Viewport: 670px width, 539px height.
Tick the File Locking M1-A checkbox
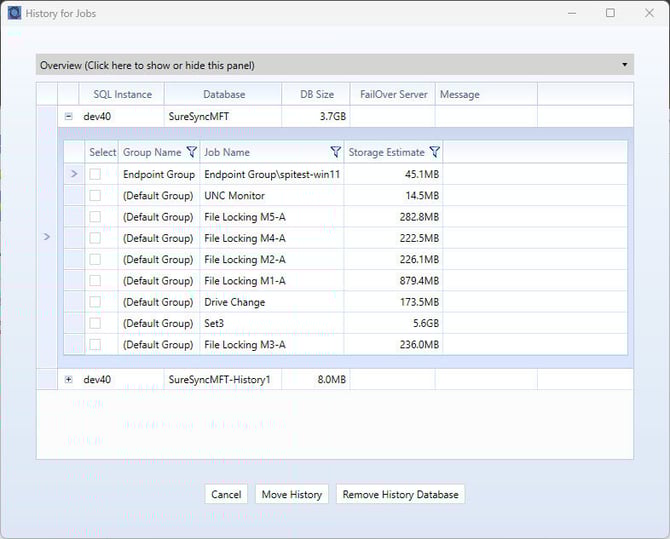click(x=95, y=281)
